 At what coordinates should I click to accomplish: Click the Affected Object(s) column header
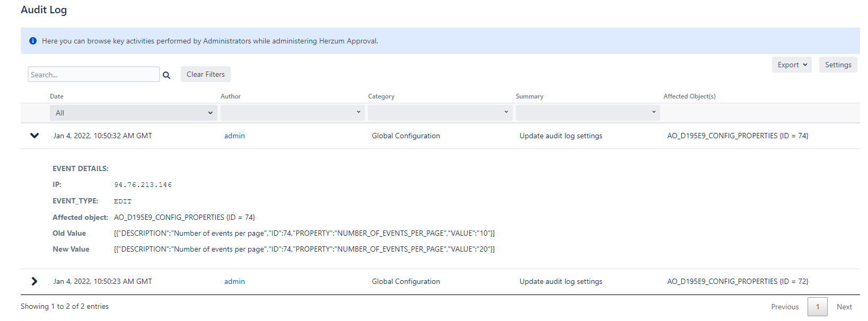(x=689, y=96)
